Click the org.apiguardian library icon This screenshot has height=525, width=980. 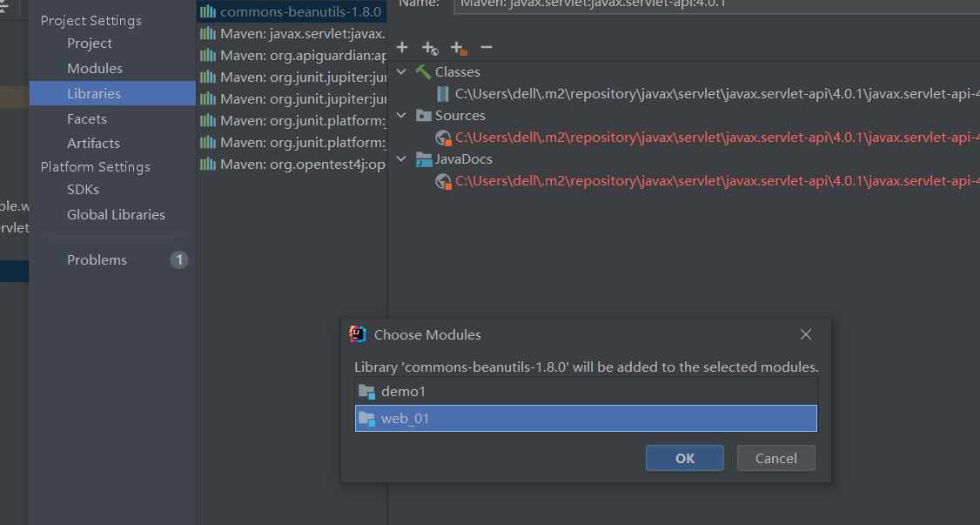point(207,56)
